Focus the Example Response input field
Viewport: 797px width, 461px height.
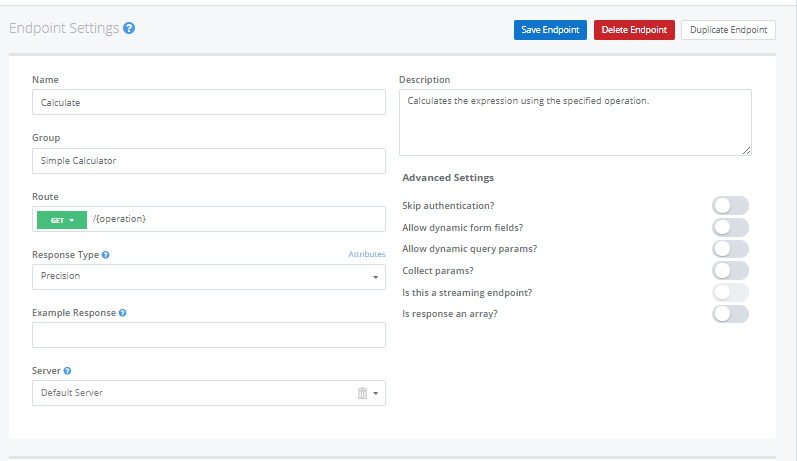[209, 335]
